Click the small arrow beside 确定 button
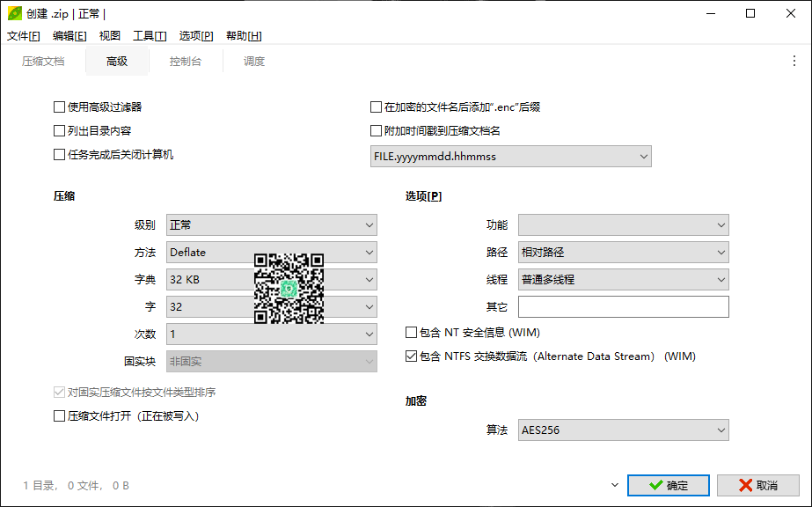 click(614, 485)
